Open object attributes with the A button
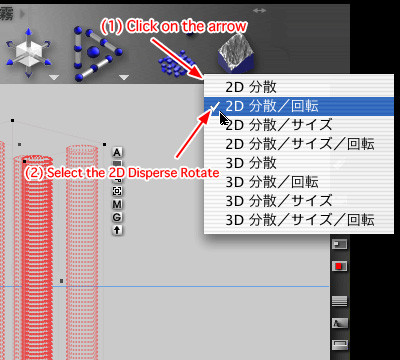Image resolution: width=400 pixels, height=360 pixels. tap(117, 153)
